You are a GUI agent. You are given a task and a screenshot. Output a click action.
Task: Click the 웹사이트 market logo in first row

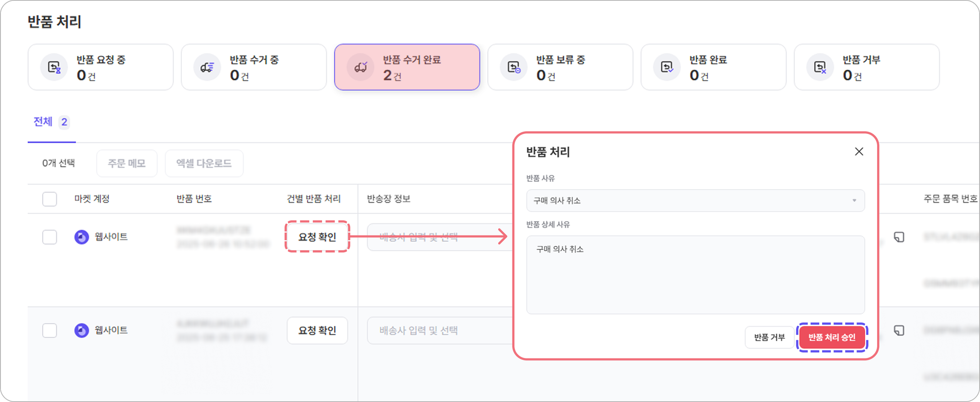tap(82, 237)
